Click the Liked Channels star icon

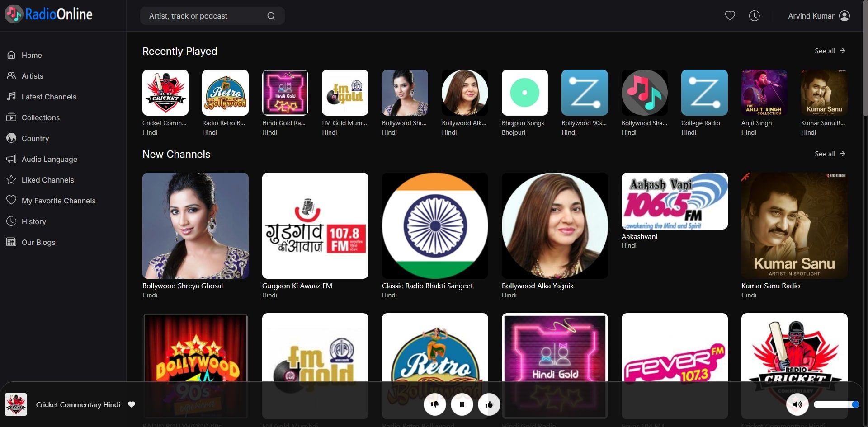[x=11, y=179]
